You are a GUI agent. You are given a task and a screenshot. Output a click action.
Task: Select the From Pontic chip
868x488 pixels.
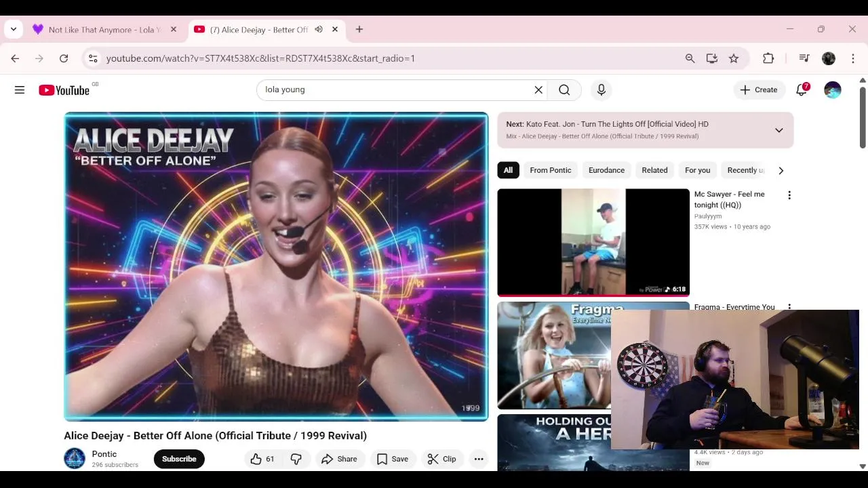551,170
